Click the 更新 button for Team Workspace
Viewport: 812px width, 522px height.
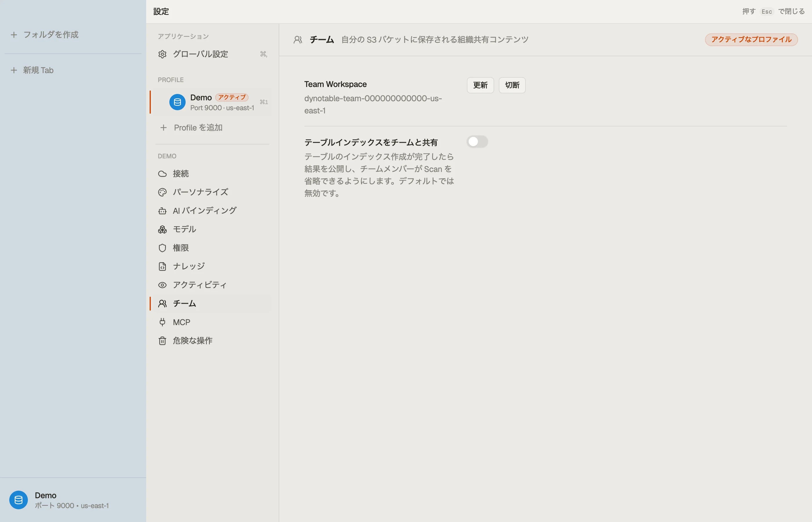click(480, 85)
